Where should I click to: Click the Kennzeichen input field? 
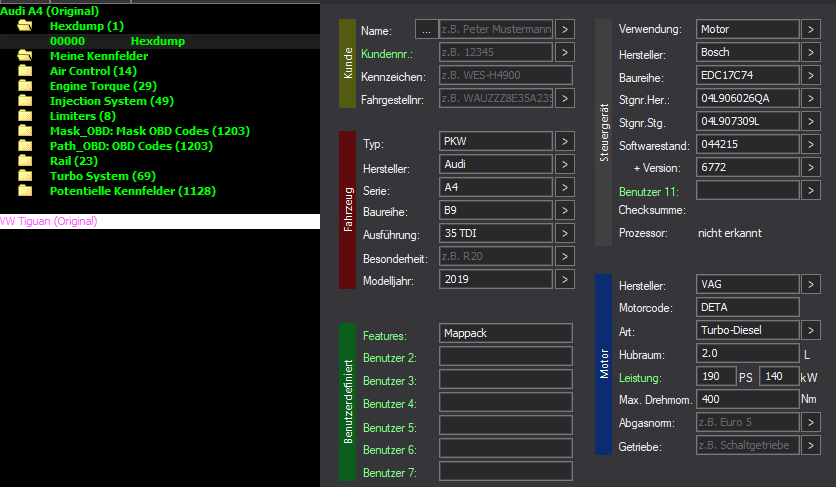point(505,75)
